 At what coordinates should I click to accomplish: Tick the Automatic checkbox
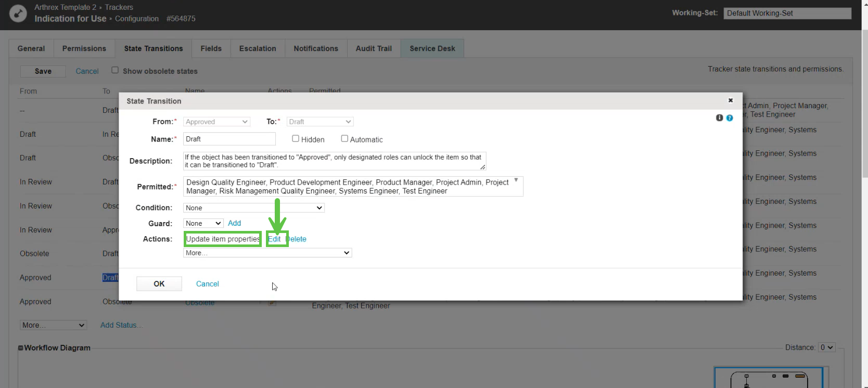coord(344,139)
